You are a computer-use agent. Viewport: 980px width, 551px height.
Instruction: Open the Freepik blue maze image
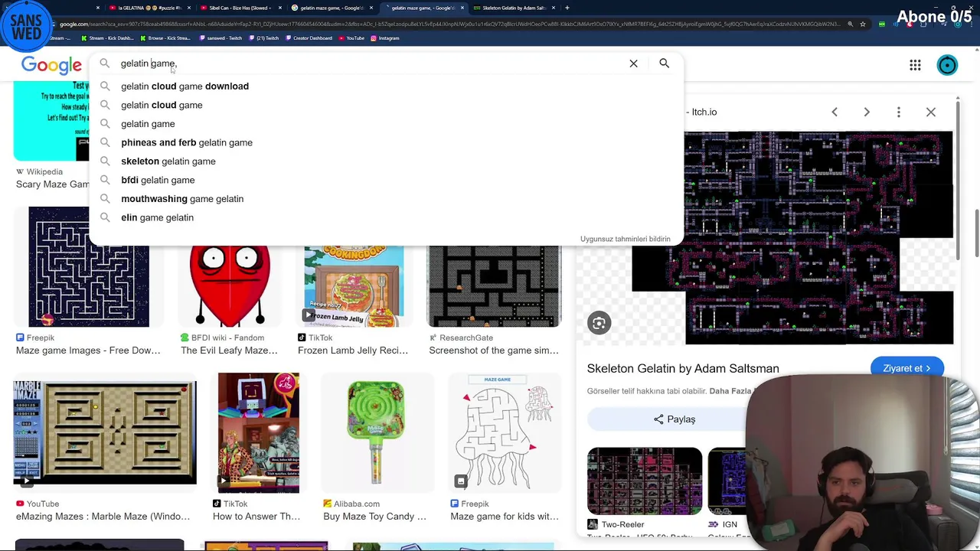click(89, 266)
